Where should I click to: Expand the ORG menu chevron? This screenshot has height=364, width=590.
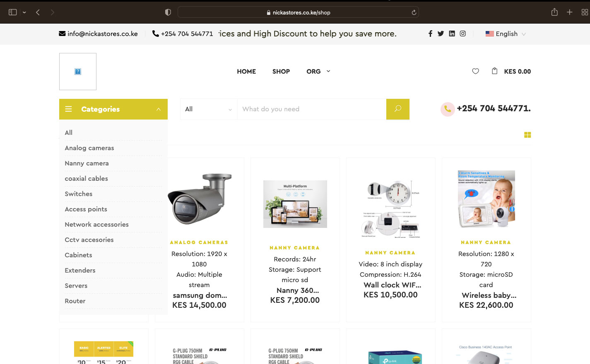328,71
